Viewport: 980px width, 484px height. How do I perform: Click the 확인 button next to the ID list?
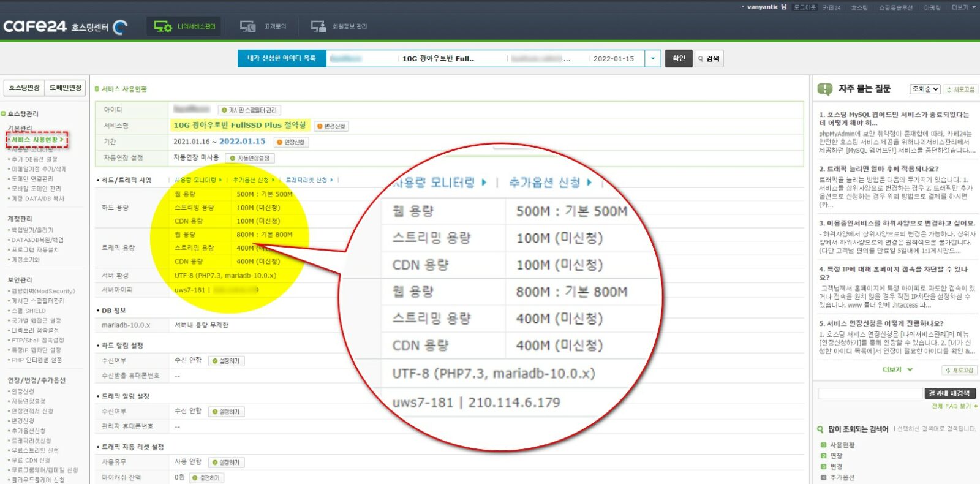point(679,58)
